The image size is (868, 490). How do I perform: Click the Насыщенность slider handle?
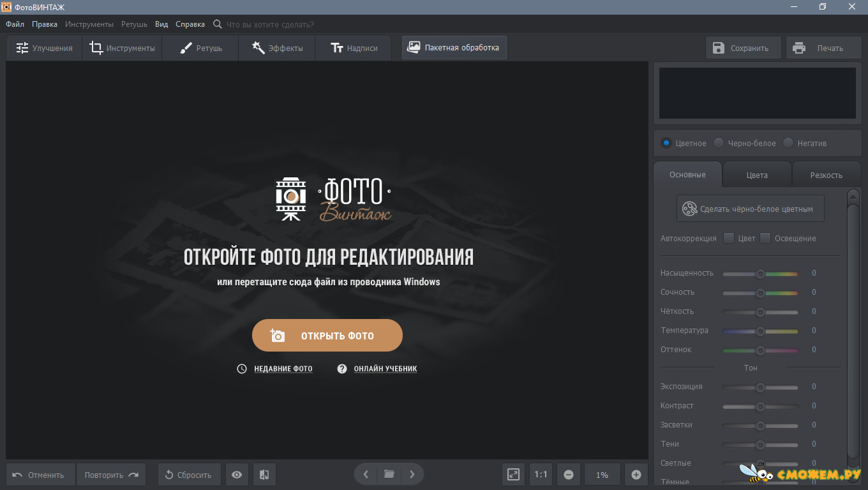coord(760,274)
